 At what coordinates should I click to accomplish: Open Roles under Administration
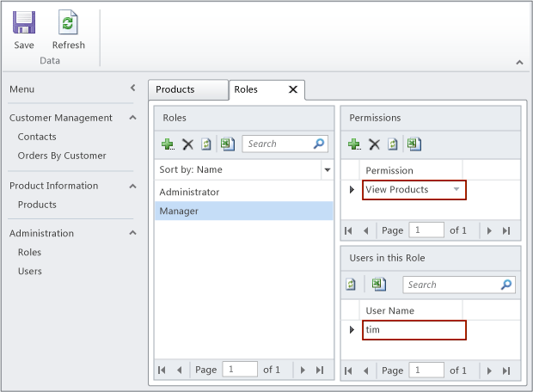coord(29,252)
